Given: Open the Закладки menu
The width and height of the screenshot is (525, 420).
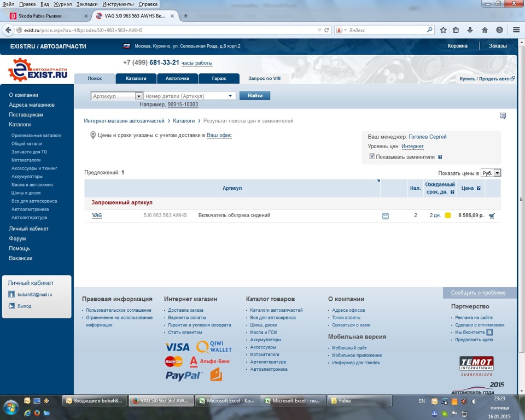Looking at the screenshot, I should tap(87, 4).
